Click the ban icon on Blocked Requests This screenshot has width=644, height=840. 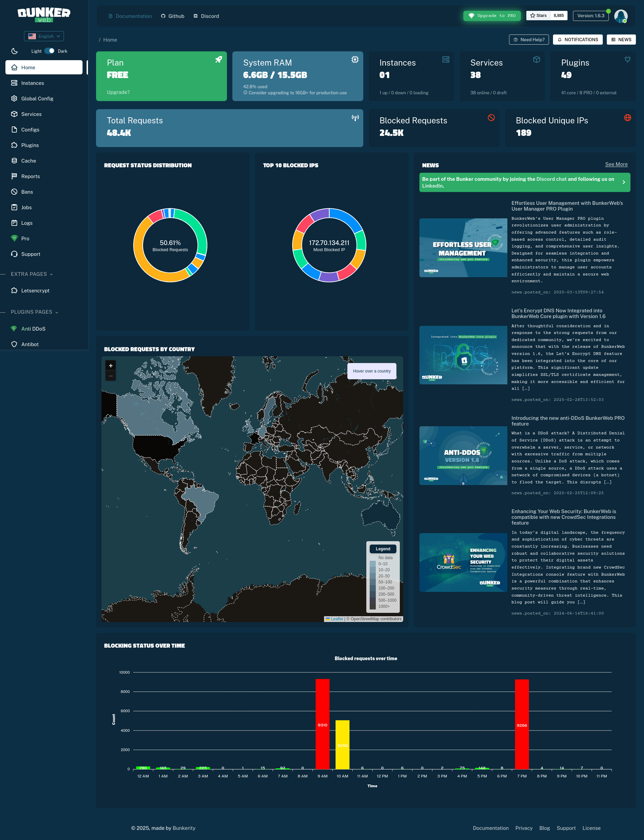coord(491,118)
